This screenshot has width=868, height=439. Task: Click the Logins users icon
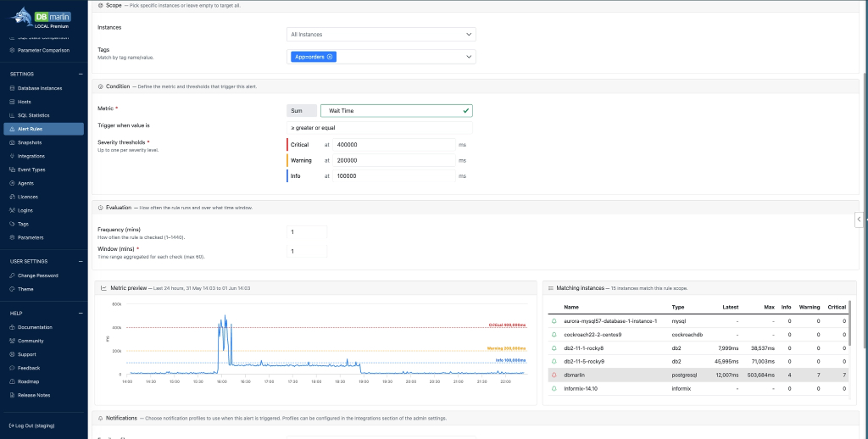pos(12,210)
